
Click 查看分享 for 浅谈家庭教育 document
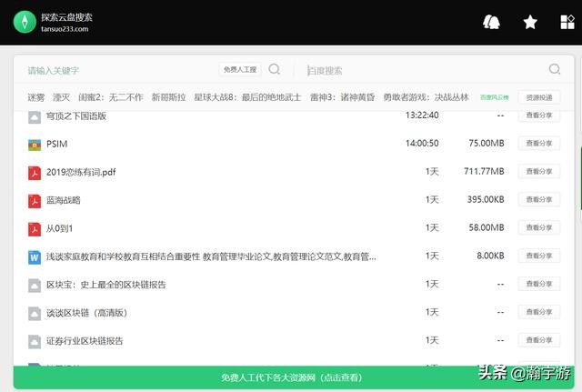[539, 256]
